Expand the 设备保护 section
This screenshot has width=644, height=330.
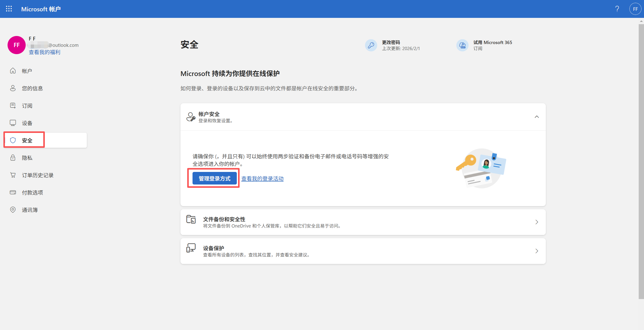537,251
